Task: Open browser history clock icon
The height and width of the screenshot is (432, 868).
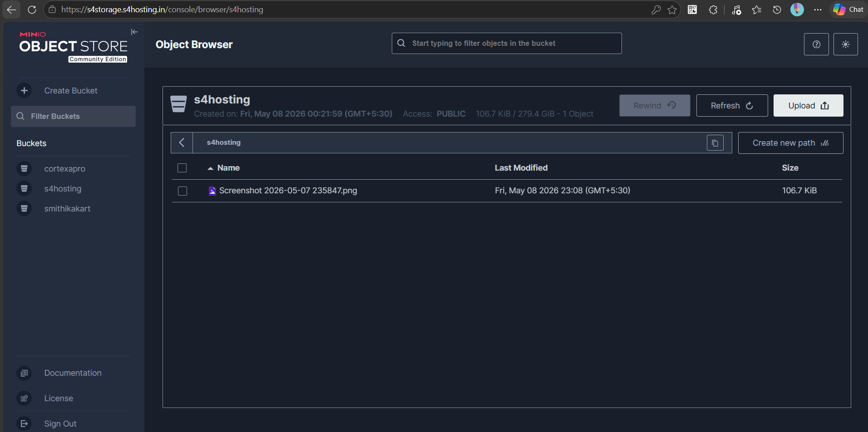Action: click(x=777, y=10)
